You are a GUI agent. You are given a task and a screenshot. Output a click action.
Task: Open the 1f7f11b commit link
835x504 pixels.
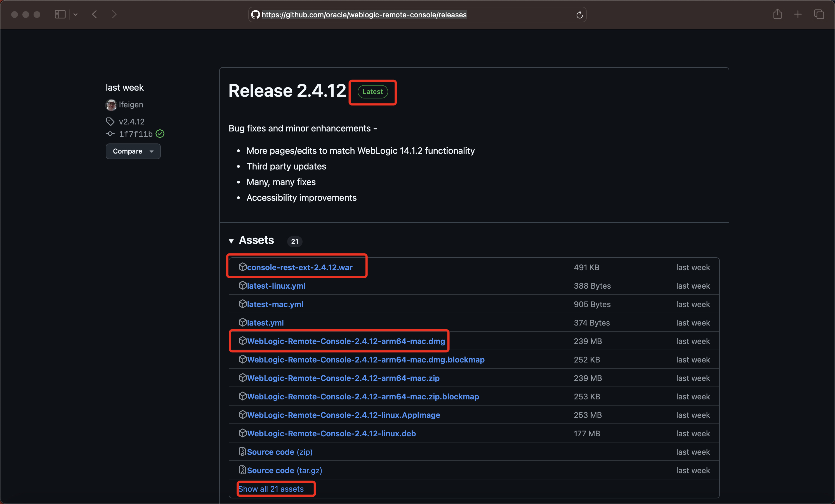pos(136,134)
